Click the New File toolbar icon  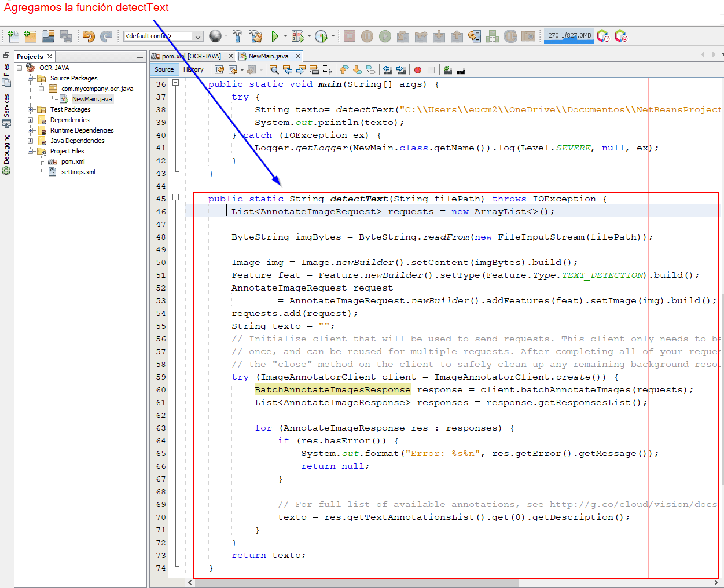point(13,36)
